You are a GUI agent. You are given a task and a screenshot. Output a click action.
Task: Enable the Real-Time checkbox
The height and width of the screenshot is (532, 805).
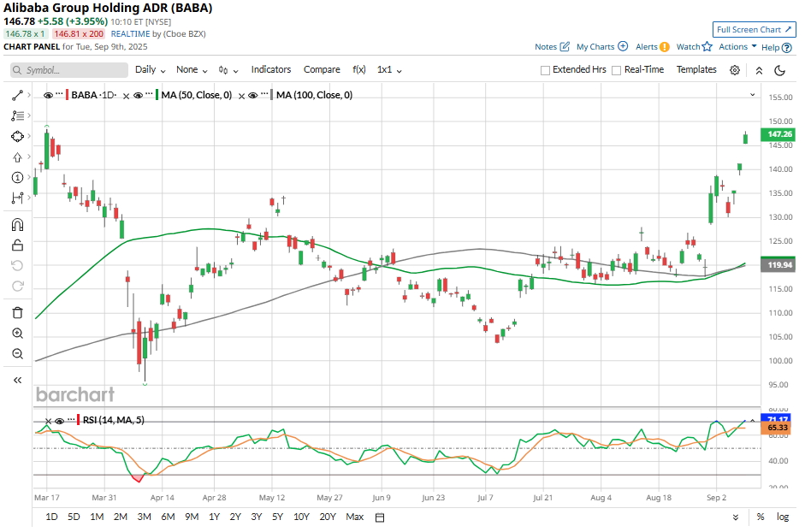pos(617,70)
